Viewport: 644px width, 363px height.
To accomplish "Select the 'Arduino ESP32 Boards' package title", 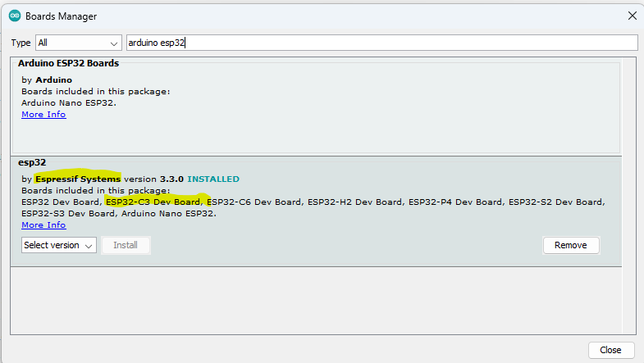I will [69, 63].
